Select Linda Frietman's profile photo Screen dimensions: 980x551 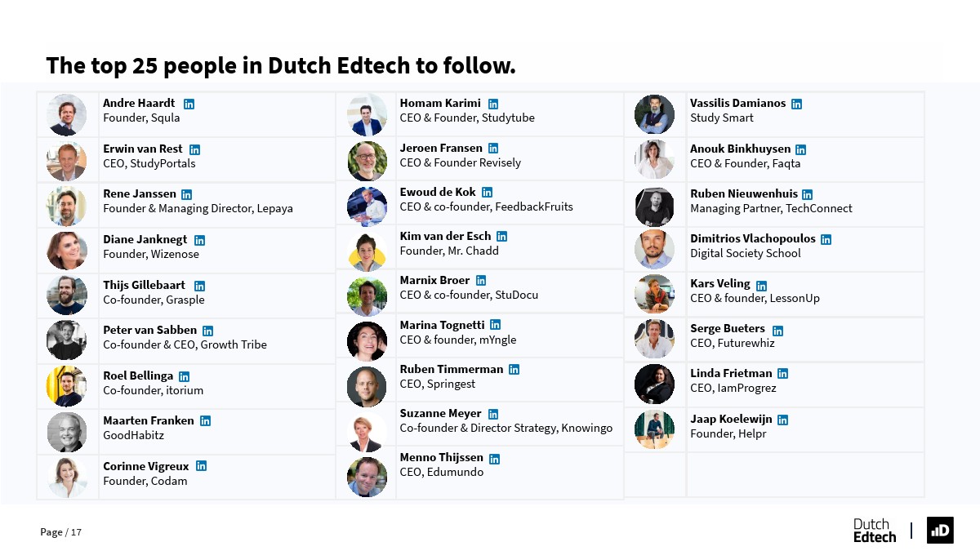(x=654, y=384)
